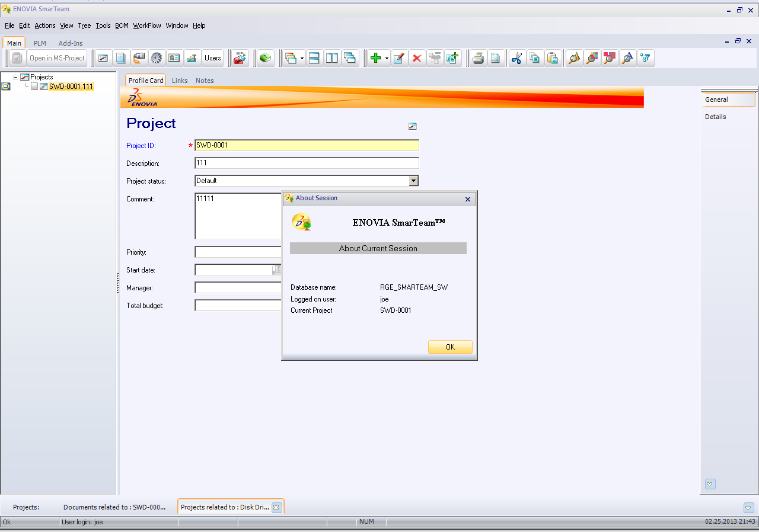Click the pencil Edit/Update icon
The height and width of the screenshot is (532, 759).
[x=399, y=58]
